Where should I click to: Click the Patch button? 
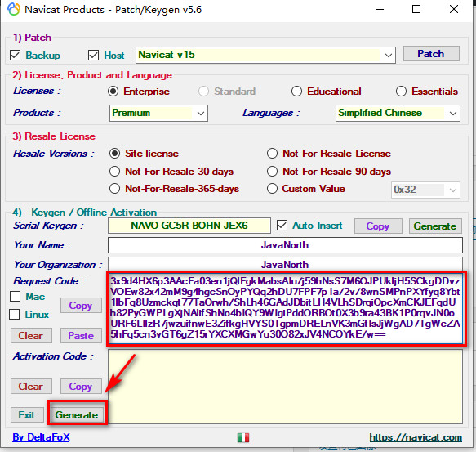[431, 54]
